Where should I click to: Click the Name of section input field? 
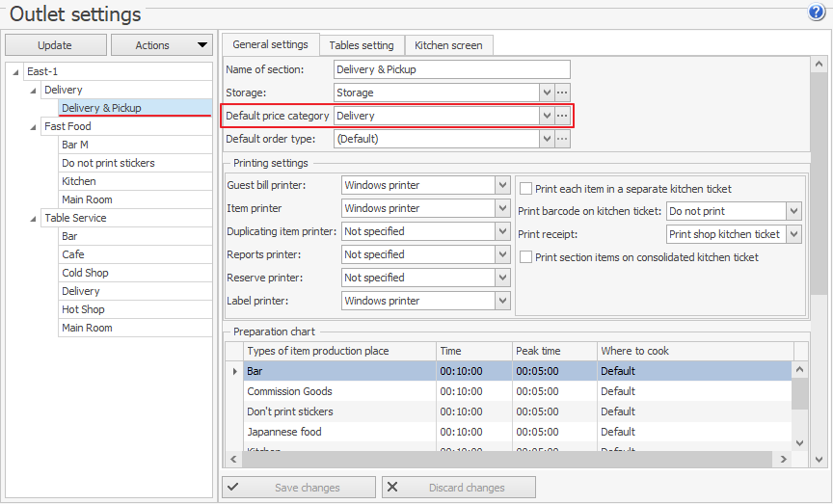tap(451, 69)
